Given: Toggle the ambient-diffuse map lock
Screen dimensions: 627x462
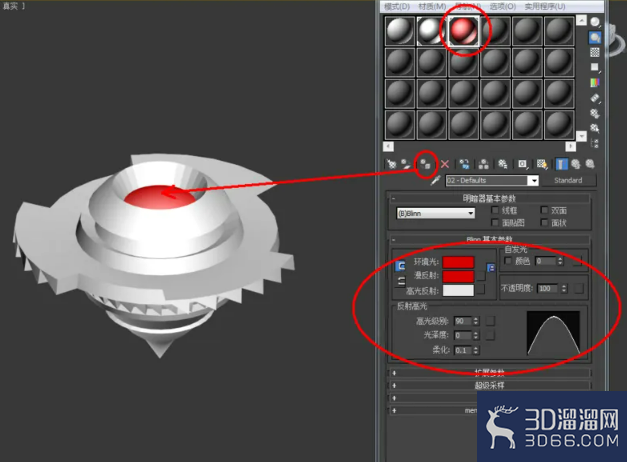Looking at the screenshot, I should click(x=491, y=268).
